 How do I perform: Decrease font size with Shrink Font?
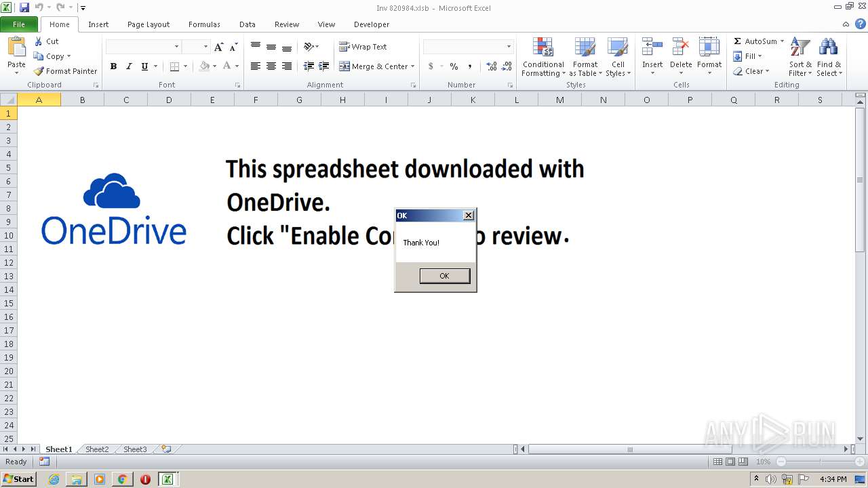pos(233,47)
